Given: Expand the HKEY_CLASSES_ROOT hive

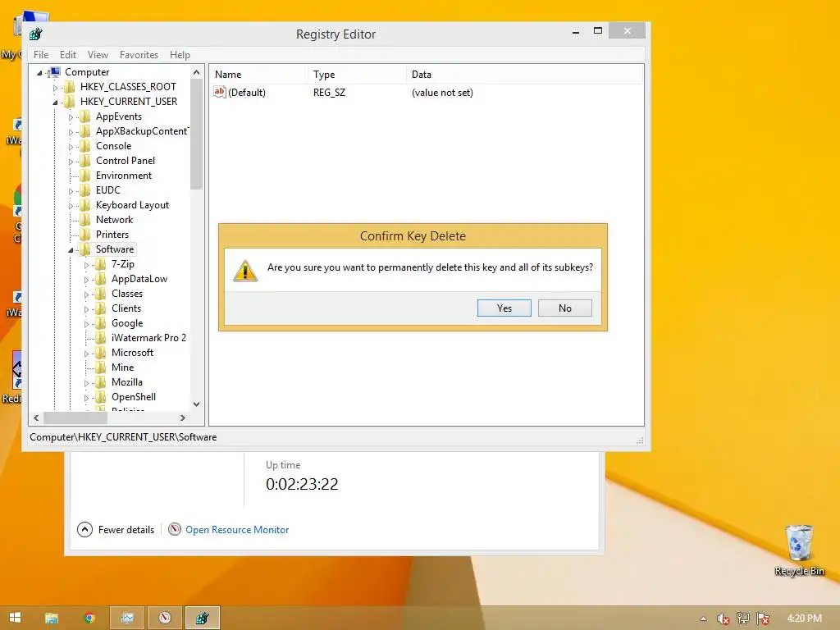Looking at the screenshot, I should pyautogui.click(x=55, y=87).
